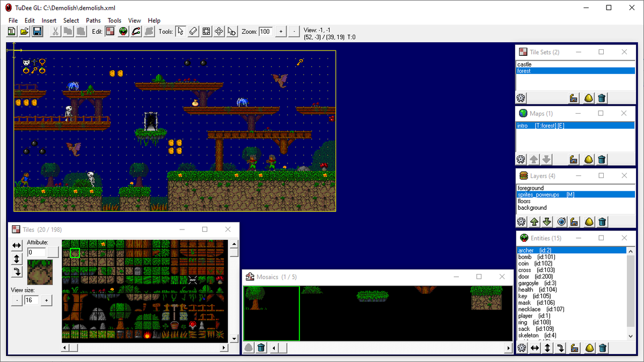
Task: Select the archer entity
Action: coord(571,250)
